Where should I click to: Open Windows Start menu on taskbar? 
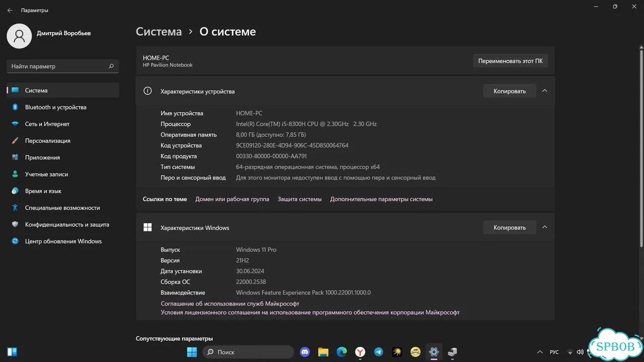[192, 352]
